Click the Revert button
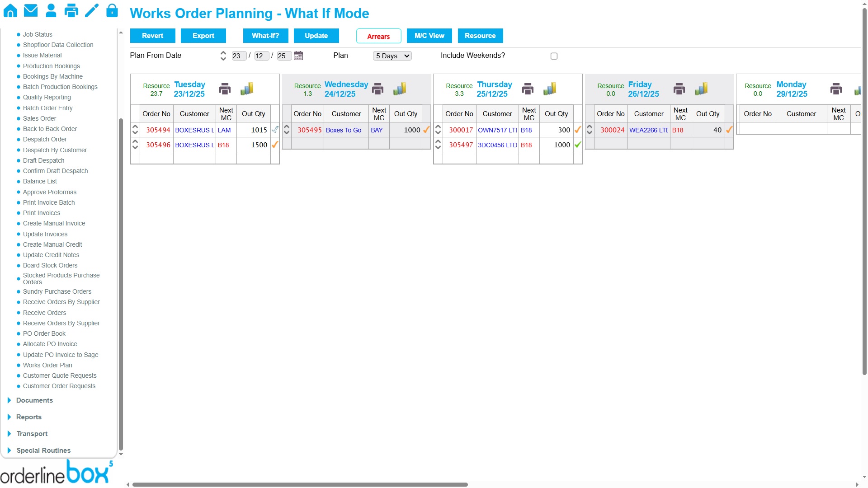Image resolution: width=868 pixels, height=488 pixels. (x=152, y=36)
